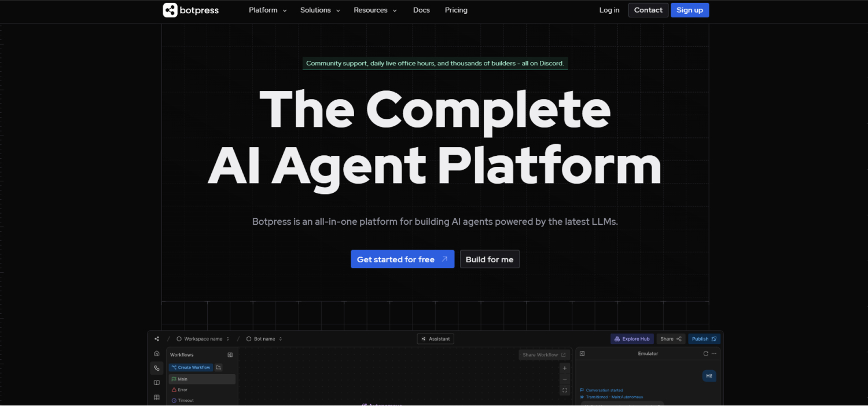Open the Home icon in studio sidebar
This screenshot has width=868, height=406.
pos(157,353)
